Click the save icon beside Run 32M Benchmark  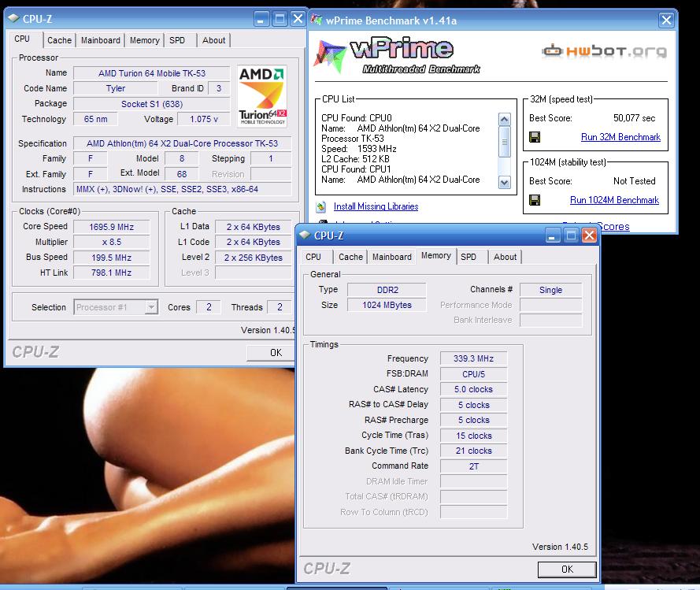pyautogui.click(x=535, y=137)
